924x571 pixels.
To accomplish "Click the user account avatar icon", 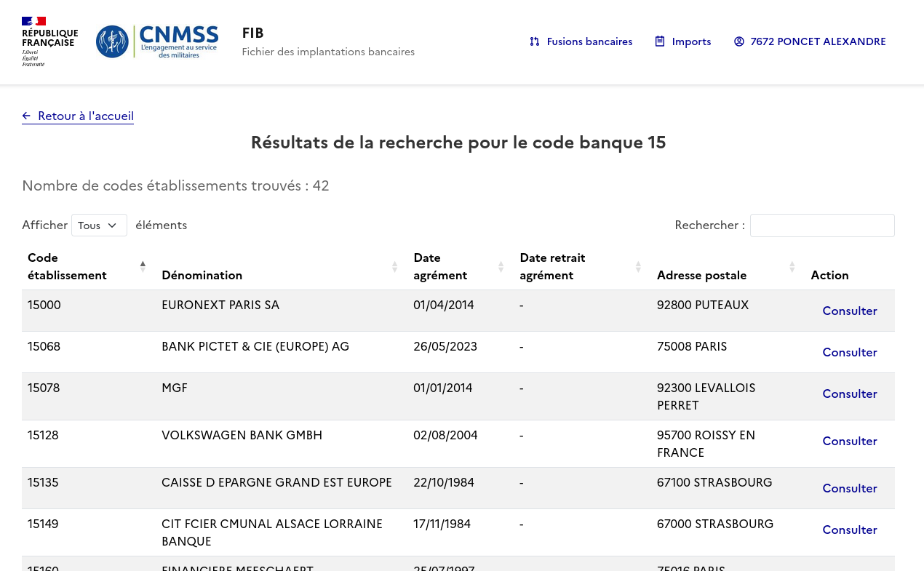I will coord(739,41).
